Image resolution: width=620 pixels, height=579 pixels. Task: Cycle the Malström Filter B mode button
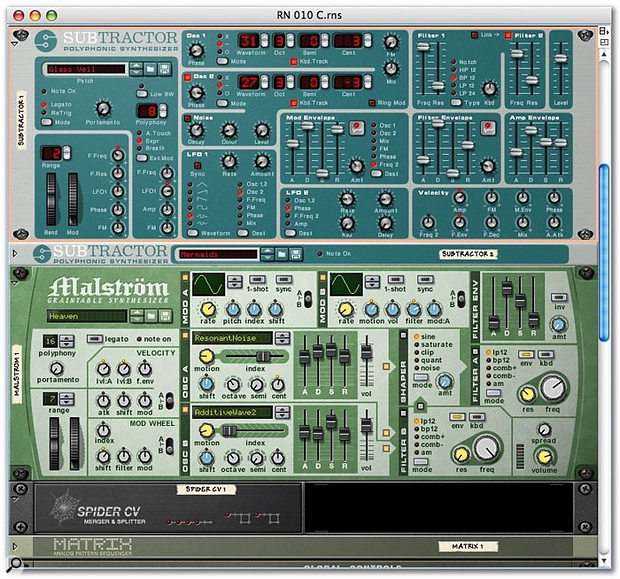coord(421,462)
